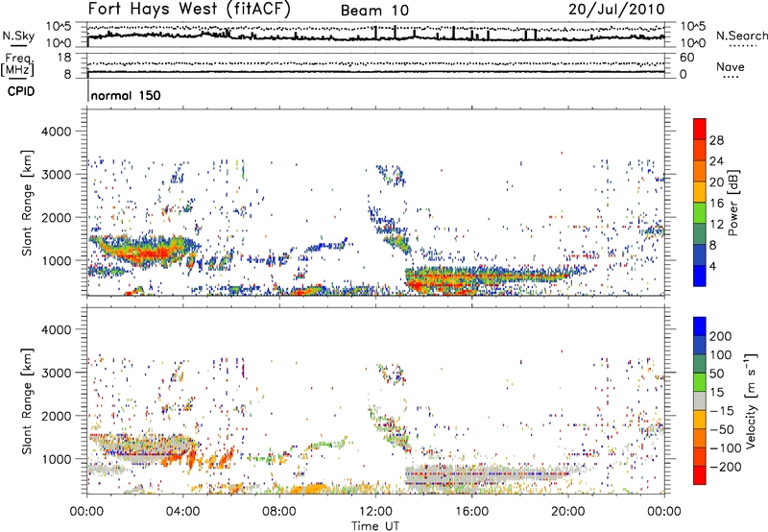Click the '60' Nave axis value
Image resolution: width=768 pixels, height=532 pixels.
click(686, 58)
